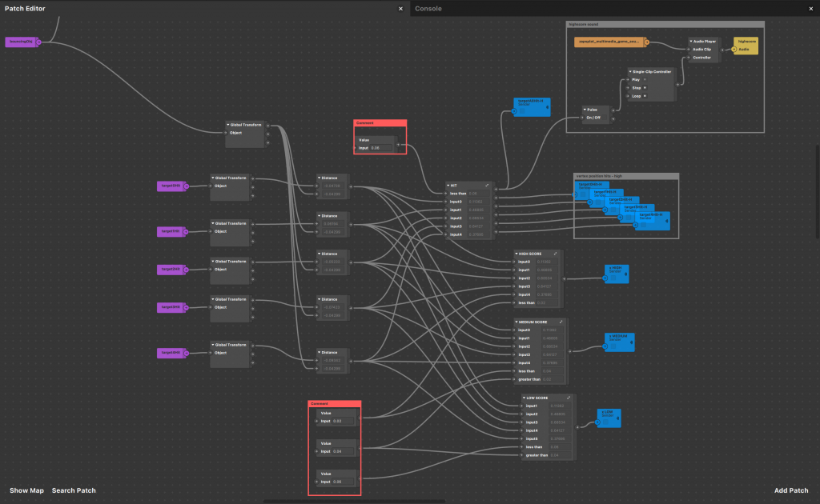Screen dimensions: 820x504
Task: Click the LOW SCORE group expand icon
Action: [567, 398]
